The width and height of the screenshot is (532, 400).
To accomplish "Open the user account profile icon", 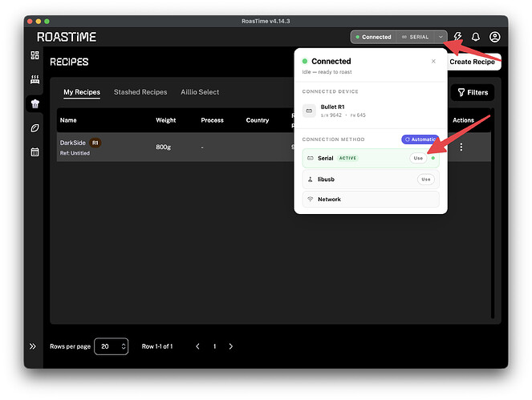I will [494, 37].
